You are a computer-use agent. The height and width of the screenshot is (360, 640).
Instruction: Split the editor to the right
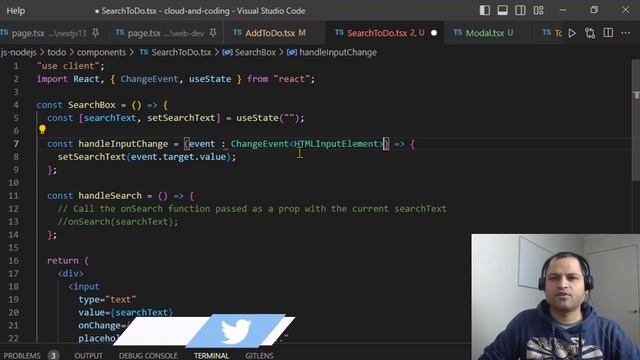[608, 33]
